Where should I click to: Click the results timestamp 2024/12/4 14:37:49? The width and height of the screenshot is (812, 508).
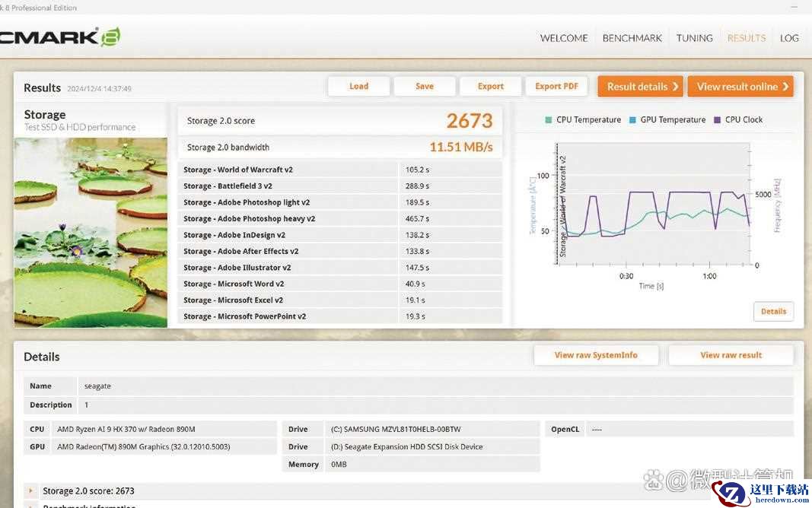point(99,88)
